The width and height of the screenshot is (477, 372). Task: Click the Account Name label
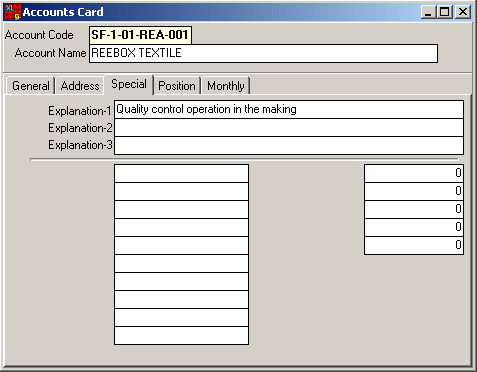(50, 53)
